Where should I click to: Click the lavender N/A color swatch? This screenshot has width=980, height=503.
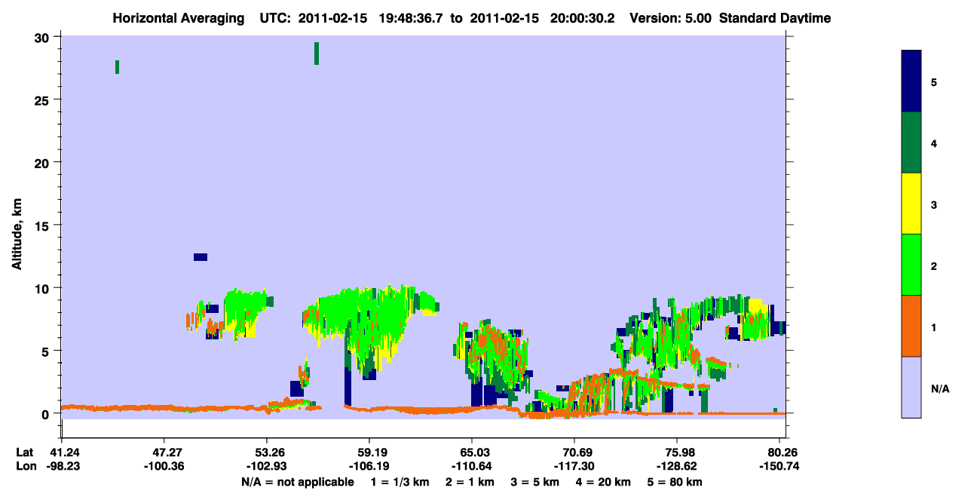[x=911, y=387]
